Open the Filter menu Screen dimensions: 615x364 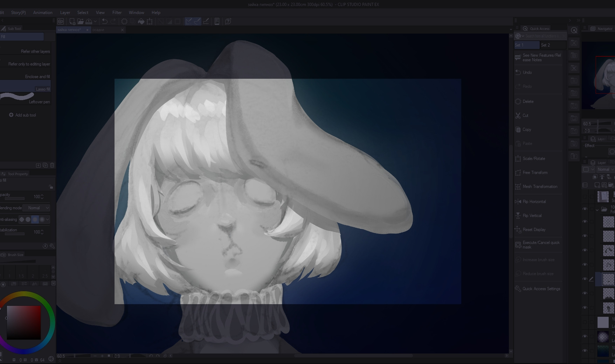click(117, 12)
